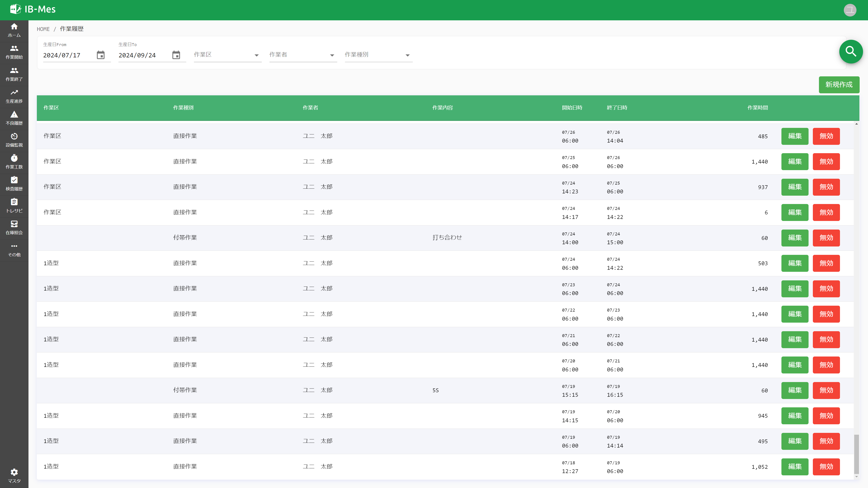Click the table scroll down arrow

pos(856,477)
